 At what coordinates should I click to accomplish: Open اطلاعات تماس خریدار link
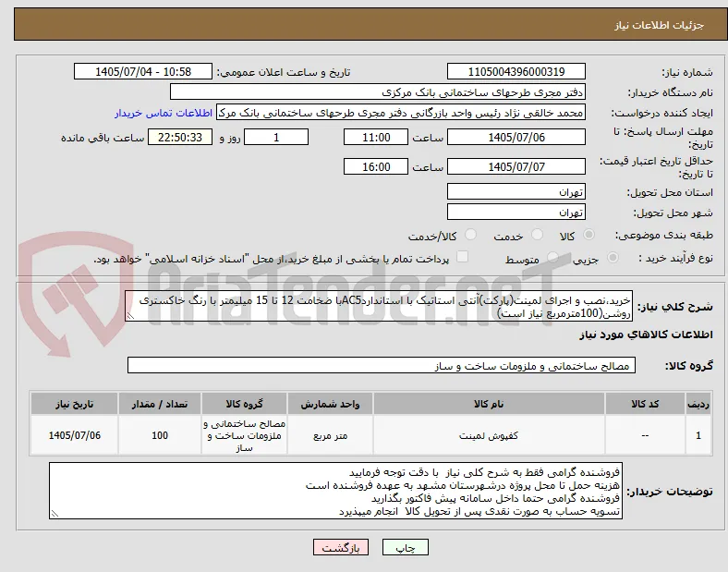[x=164, y=113]
